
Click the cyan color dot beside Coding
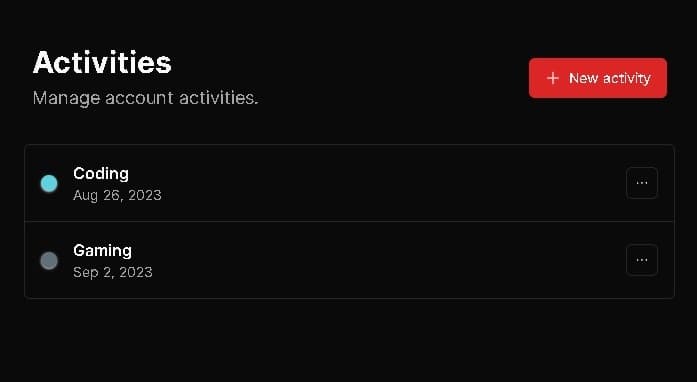point(49,183)
